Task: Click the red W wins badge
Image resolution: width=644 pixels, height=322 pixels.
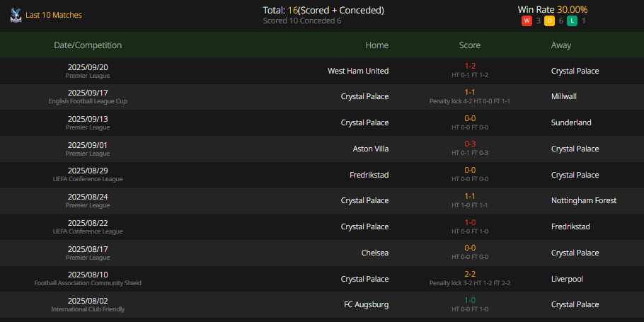Action: 527,21
